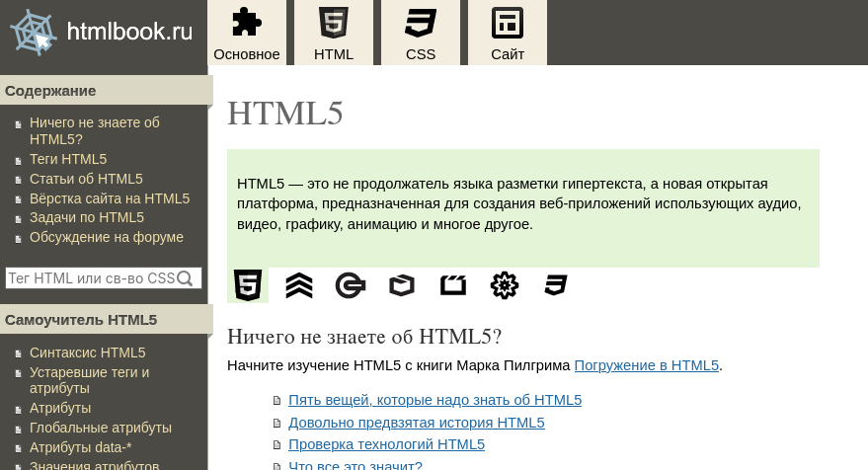Open Проверка технологий HTML5 link

[x=386, y=444]
